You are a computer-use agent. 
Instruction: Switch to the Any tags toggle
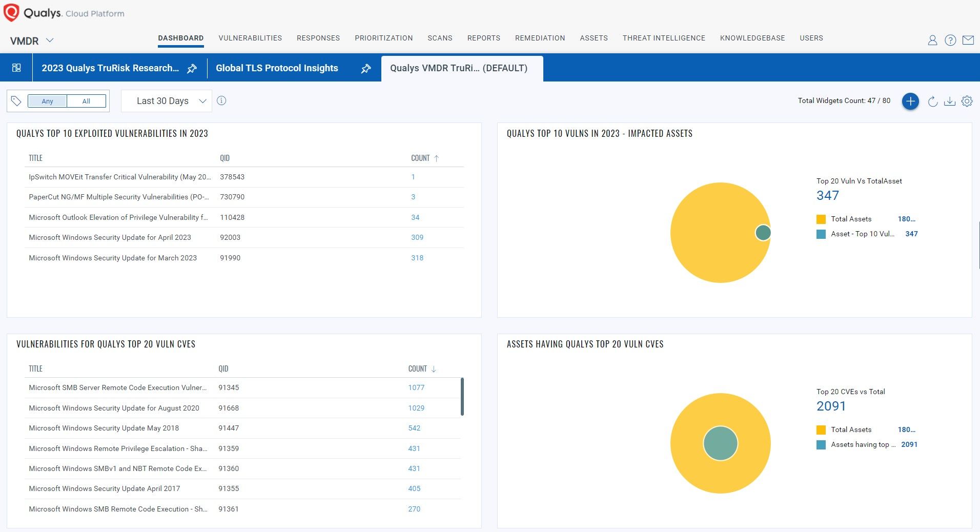pos(47,101)
